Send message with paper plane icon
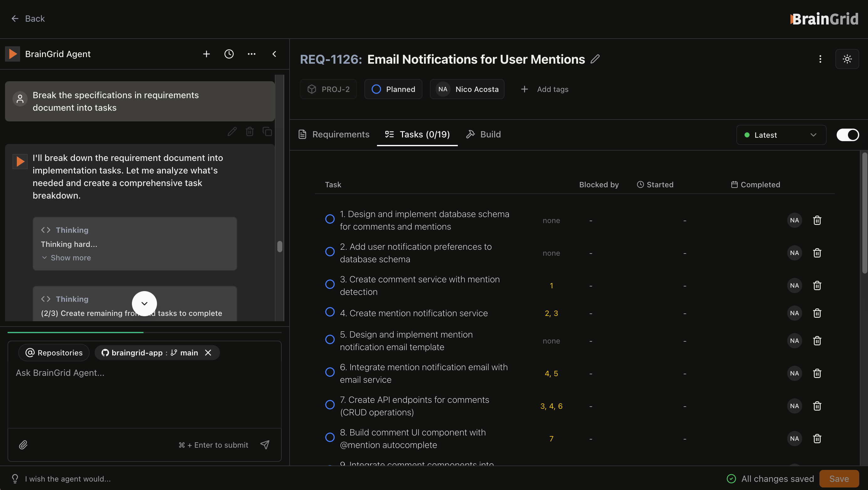The width and height of the screenshot is (868, 490). click(x=265, y=445)
